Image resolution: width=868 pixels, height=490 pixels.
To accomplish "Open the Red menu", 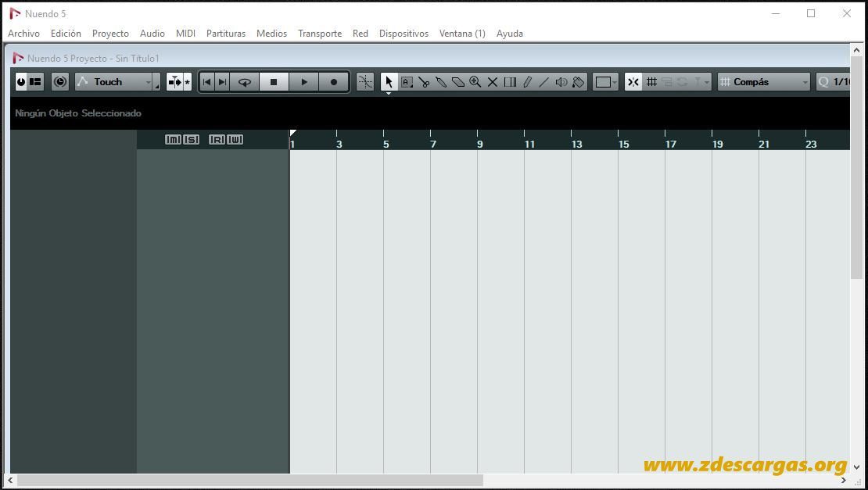I will [360, 33].
